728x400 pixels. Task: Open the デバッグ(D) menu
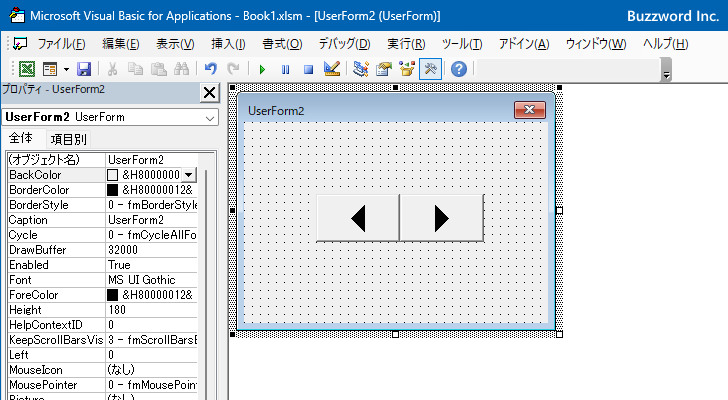click(344, 44)
